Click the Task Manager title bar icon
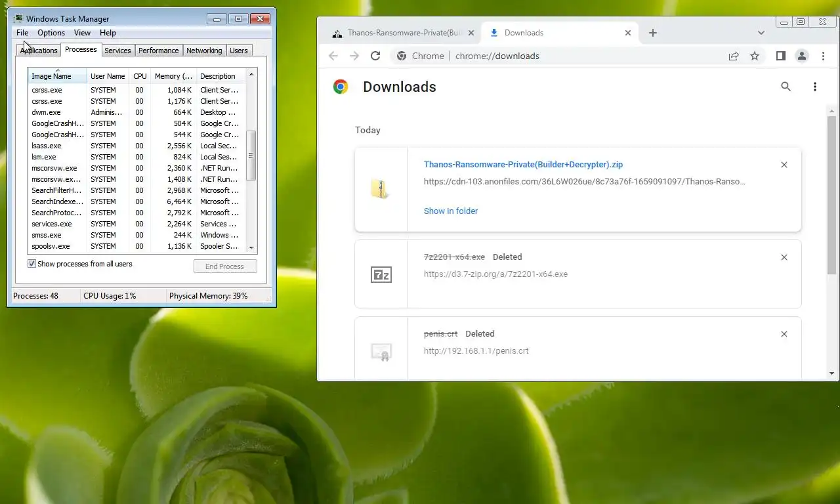 18,18
